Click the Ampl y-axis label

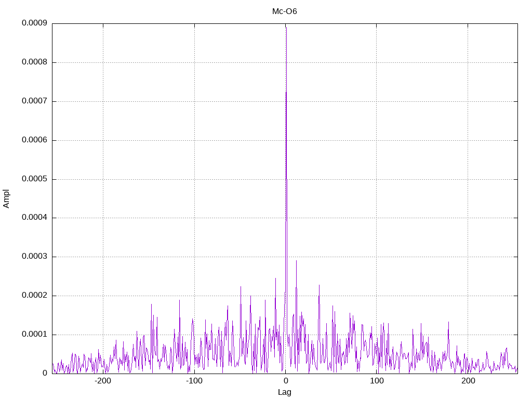[x=6, y=199]
